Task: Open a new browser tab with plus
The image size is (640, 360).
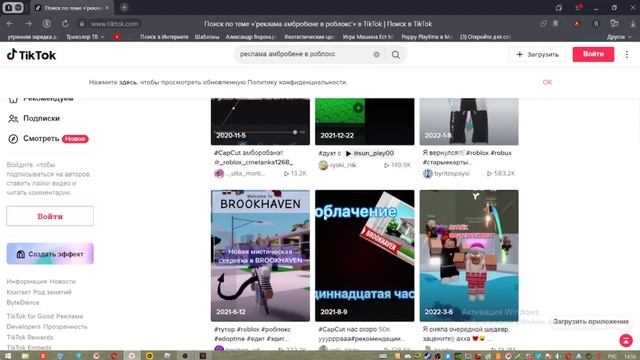Action: (x=124, y=7)
